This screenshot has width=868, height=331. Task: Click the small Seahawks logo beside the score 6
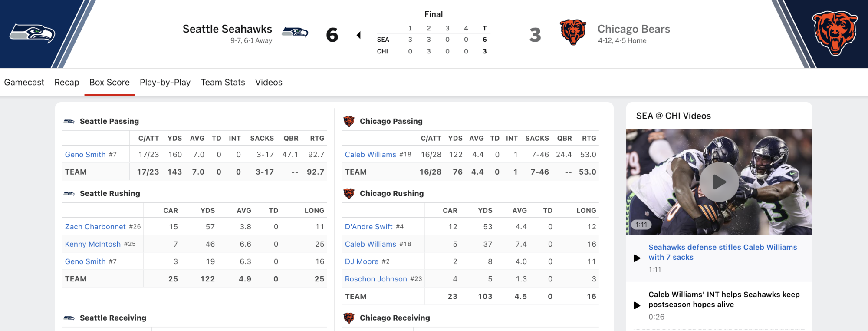pyautogui.click(x=295, y=32)
